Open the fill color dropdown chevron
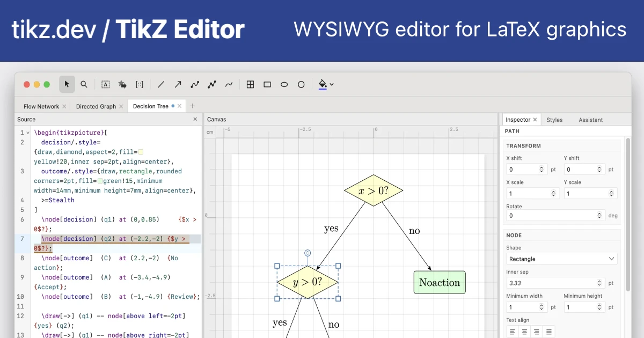The width and height of the screenshot is (644, 338). (332, 84)
